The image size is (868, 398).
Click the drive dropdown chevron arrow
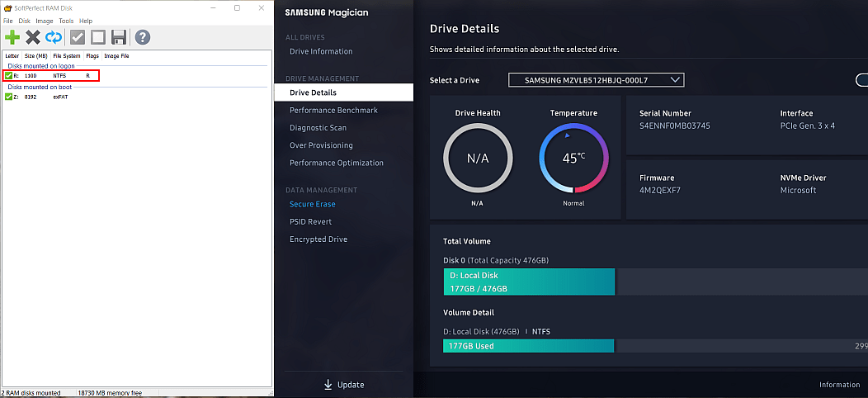pos(674,80)
